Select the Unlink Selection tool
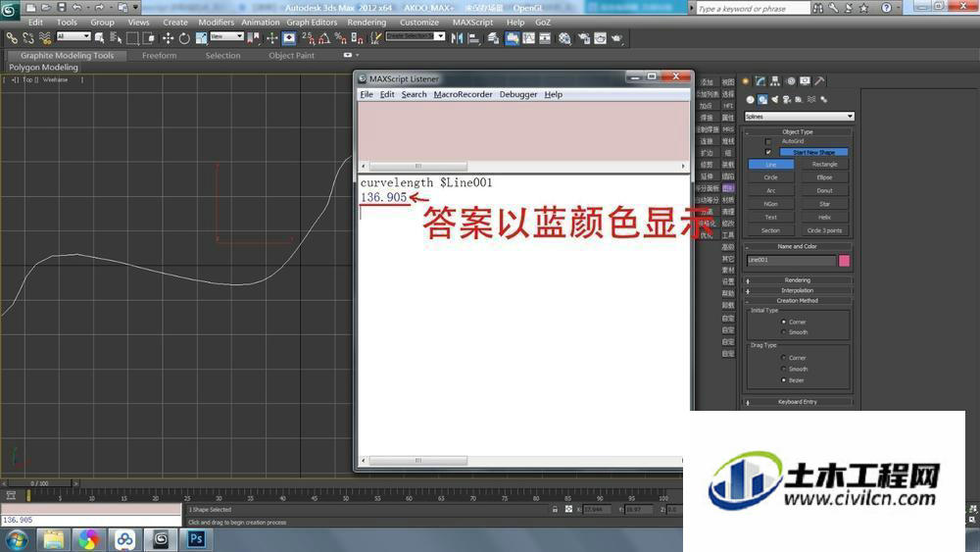This screenshot has height=552, width=980. coord(28,38)
